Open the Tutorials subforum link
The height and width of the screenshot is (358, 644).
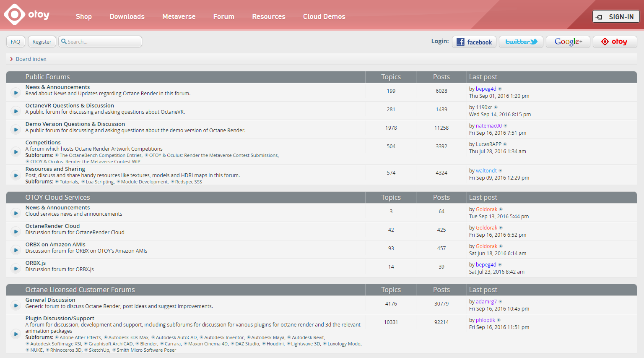69,182
